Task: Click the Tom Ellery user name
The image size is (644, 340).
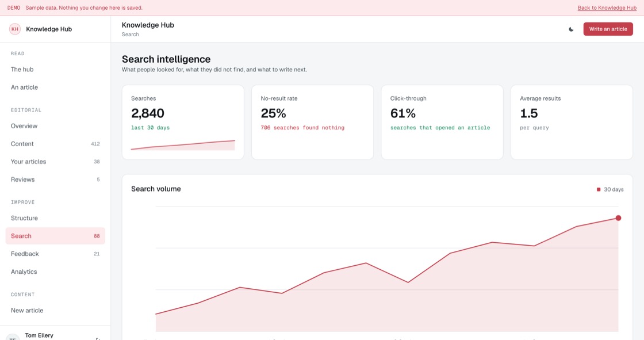Action: (39, 335)
